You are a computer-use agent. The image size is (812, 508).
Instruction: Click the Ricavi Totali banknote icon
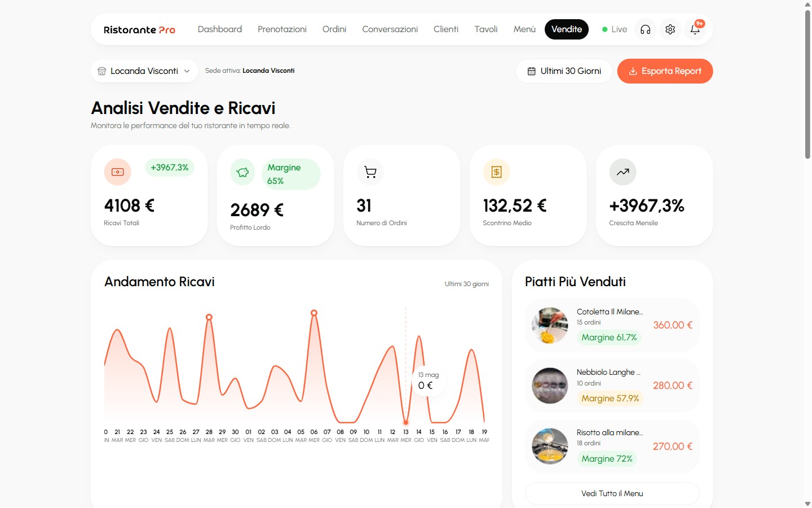click(x=118, y=172)
